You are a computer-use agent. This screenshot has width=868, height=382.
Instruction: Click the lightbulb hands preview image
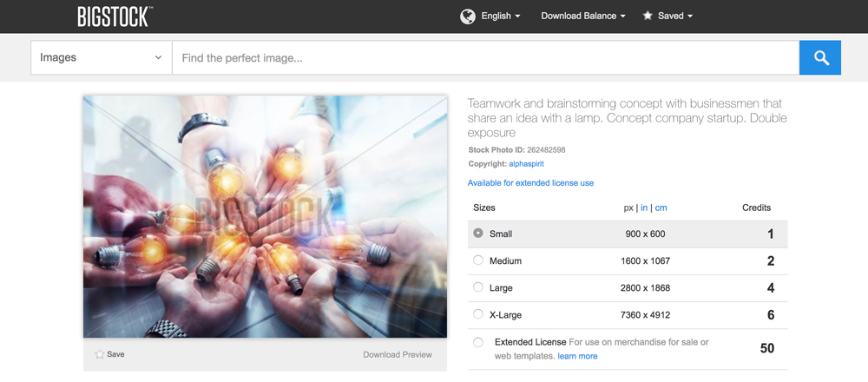point(265,216)
